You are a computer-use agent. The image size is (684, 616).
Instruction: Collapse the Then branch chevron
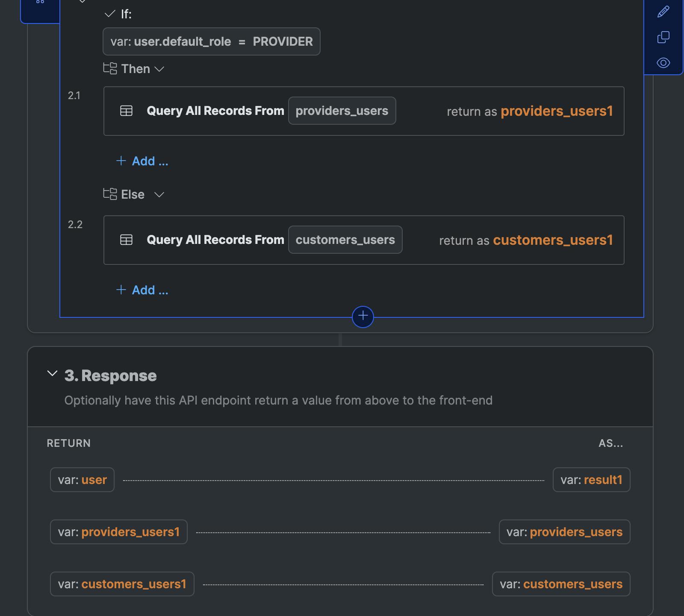[x=159, y=69]
